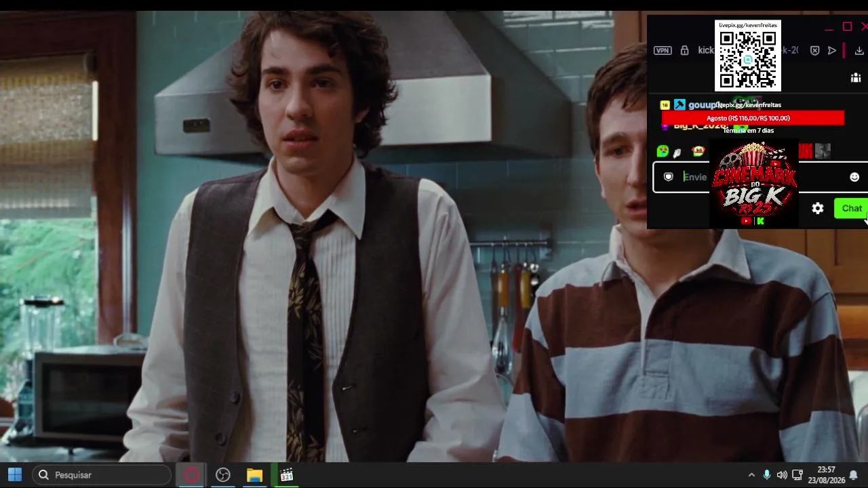868x488 pixels.
Task: Open OBS Studio from the taskbar
Action: click(223, 475)
